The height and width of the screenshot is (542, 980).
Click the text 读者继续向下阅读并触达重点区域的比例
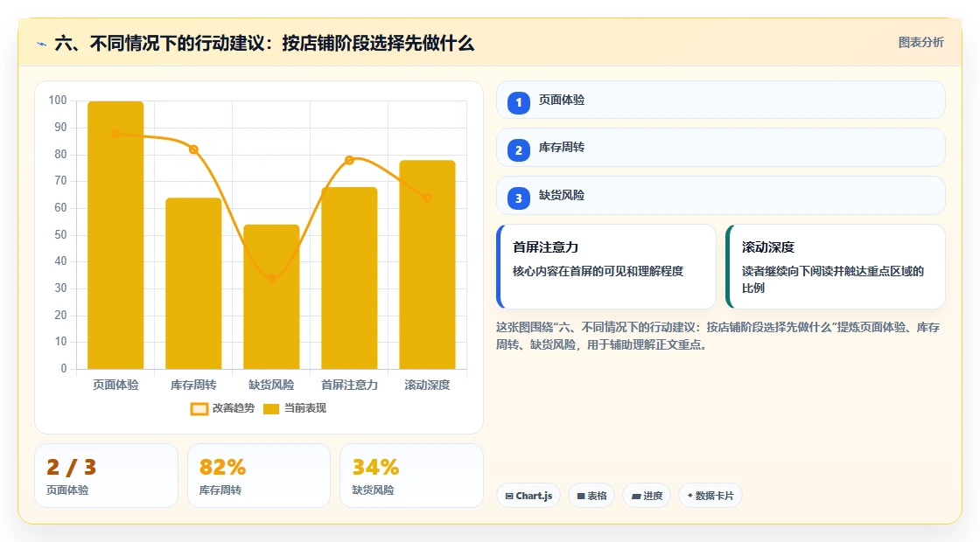click(832, 280)
